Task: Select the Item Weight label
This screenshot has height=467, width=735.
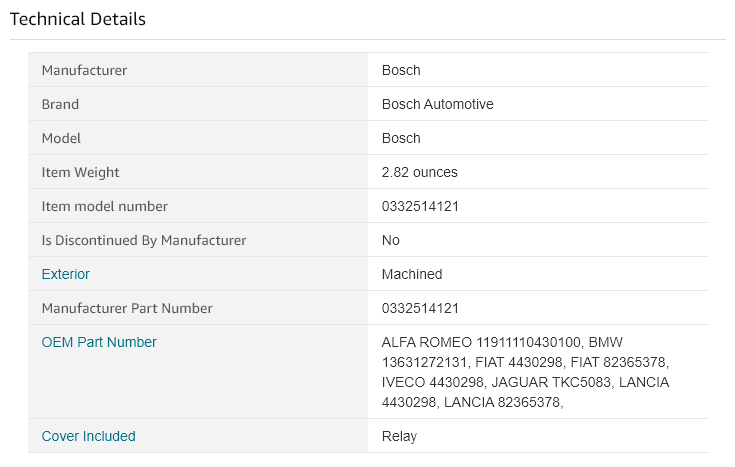Action: (x=80, y=172)
